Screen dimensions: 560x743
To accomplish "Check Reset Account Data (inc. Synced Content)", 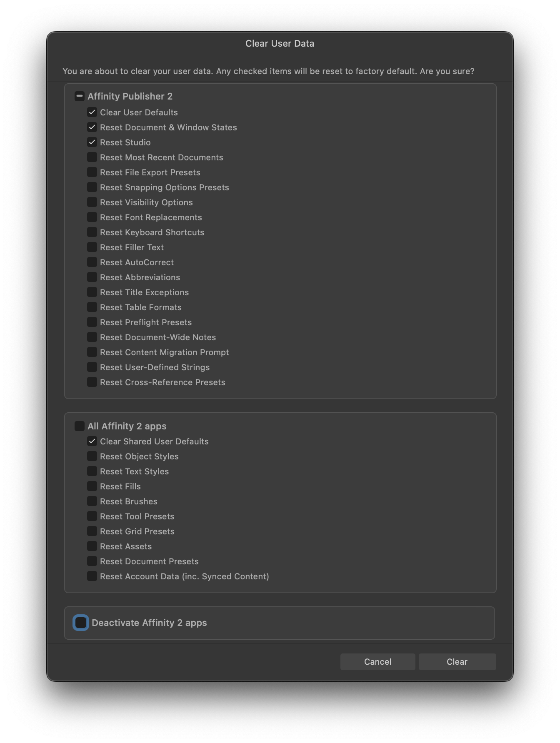I will click(92, 576).
